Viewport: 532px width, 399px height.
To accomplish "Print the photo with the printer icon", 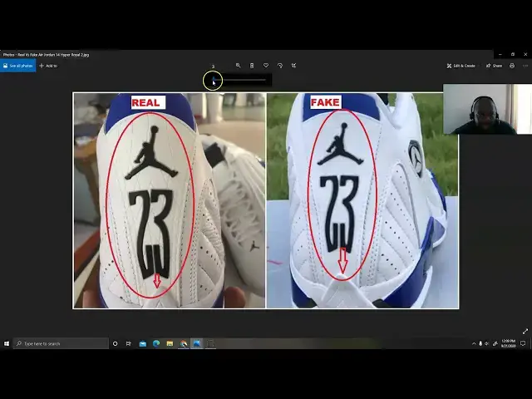I will (x=512, y=66).
